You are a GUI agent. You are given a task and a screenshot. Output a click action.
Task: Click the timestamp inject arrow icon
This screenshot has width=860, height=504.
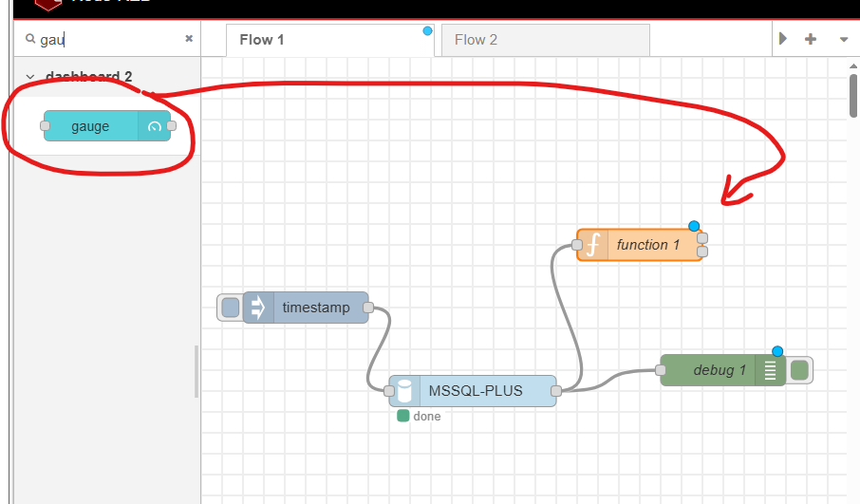pos(258,308)
